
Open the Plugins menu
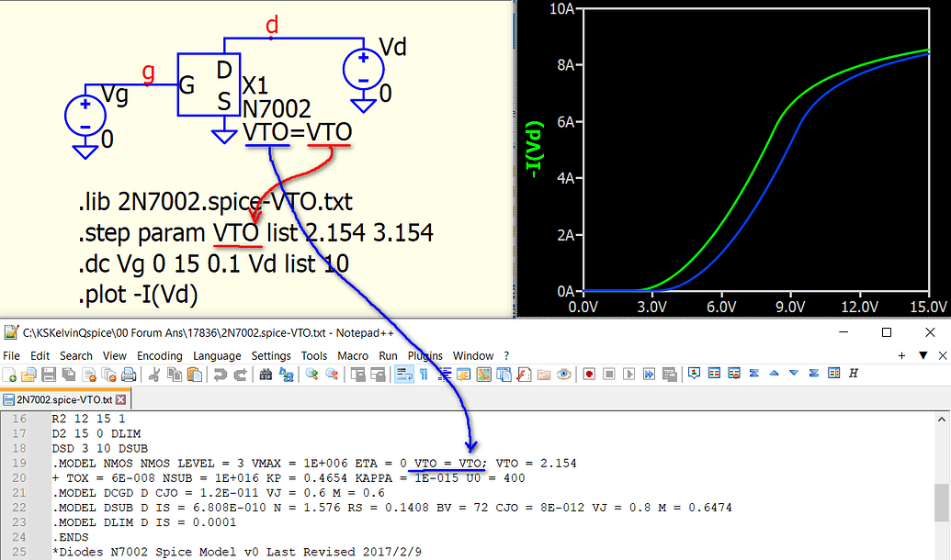(x=425, y=355)
